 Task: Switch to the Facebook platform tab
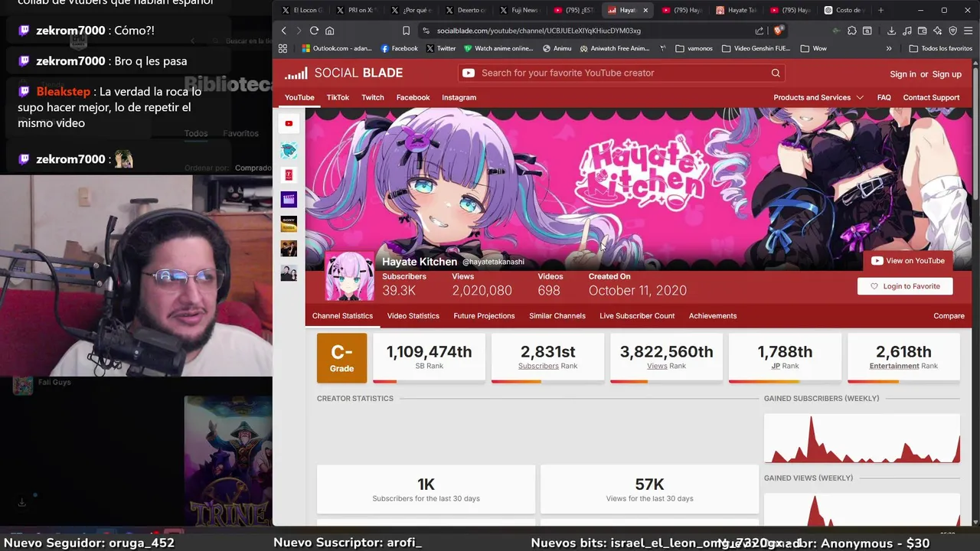413,97
